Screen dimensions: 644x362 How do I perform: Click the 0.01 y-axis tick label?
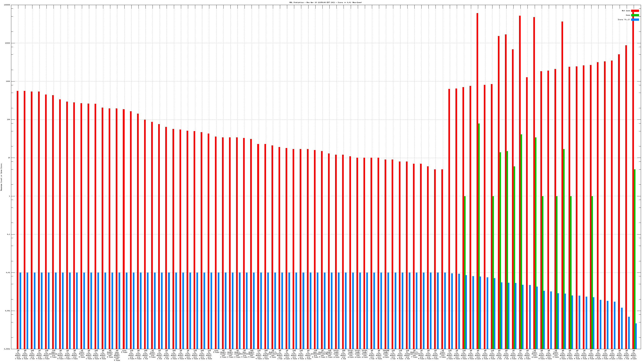[8, 273]
